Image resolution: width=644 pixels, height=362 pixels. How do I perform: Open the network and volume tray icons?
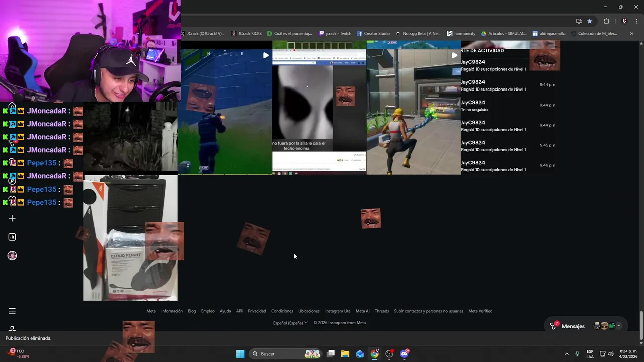pos(606,354)
